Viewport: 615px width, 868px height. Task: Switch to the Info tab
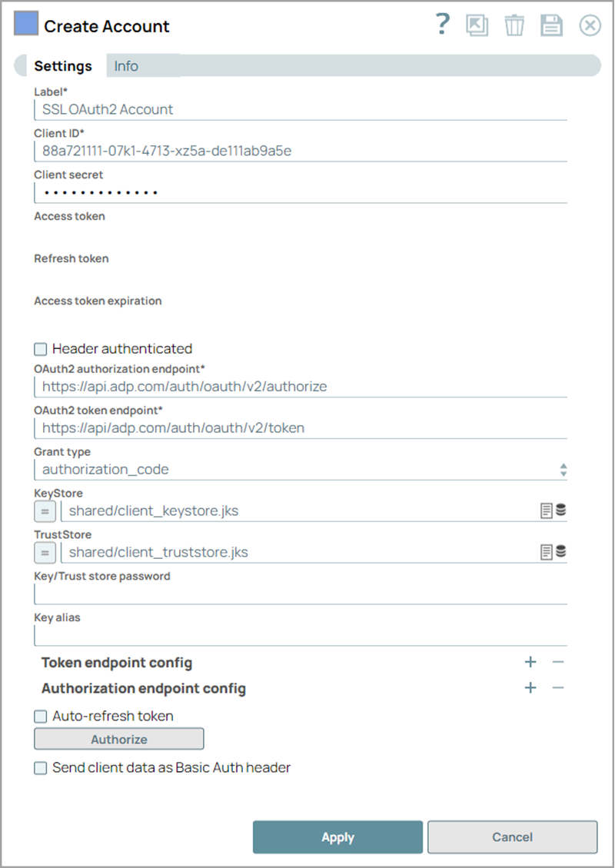tap(126, 66)
